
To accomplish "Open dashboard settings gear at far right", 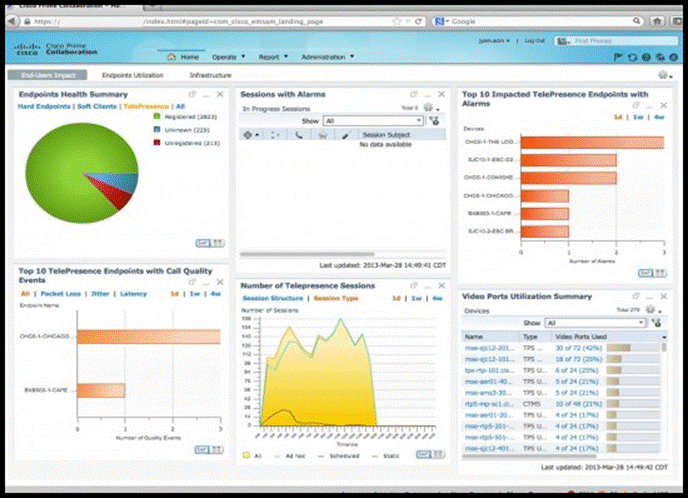I will [662, 75].
